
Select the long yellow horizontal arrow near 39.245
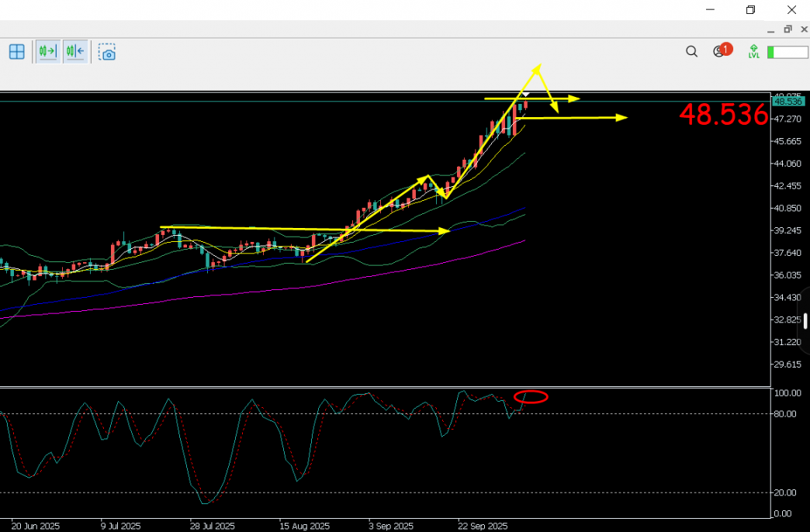303,230
